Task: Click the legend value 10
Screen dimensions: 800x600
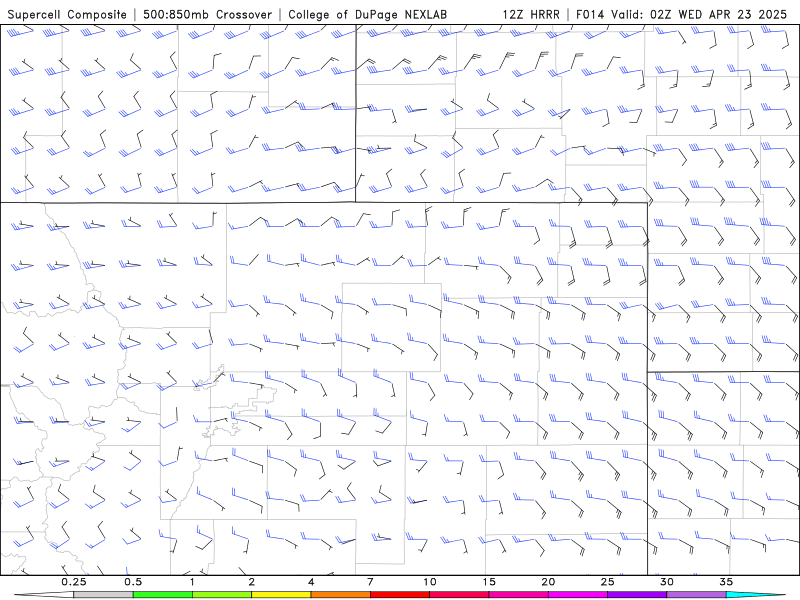Action: pos(430,582)
